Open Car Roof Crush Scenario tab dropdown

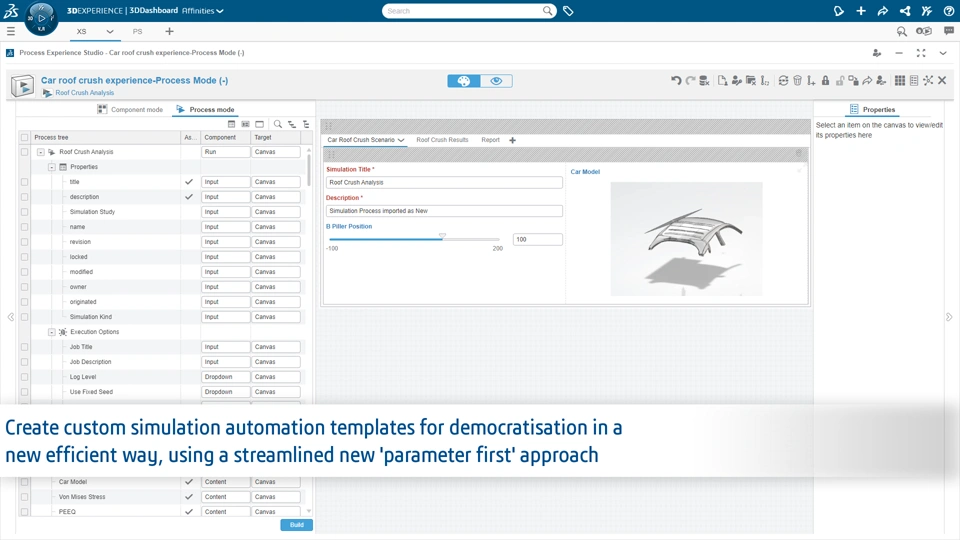(x=401, y=140)
